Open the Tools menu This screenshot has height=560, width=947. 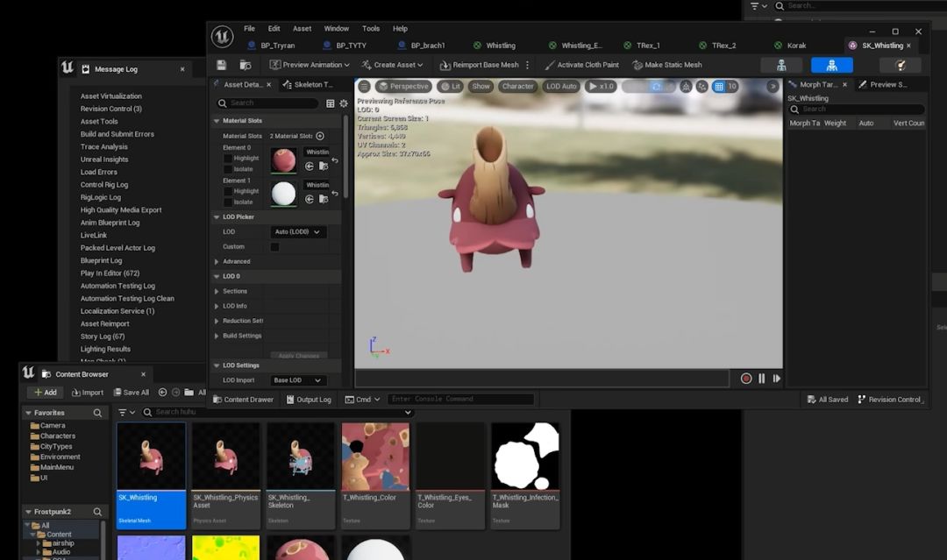(371, 28)
